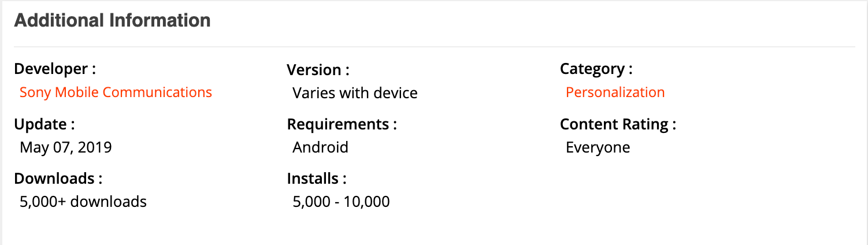Click the Update label
The image size is (868, 245).
tap(44, 124)
